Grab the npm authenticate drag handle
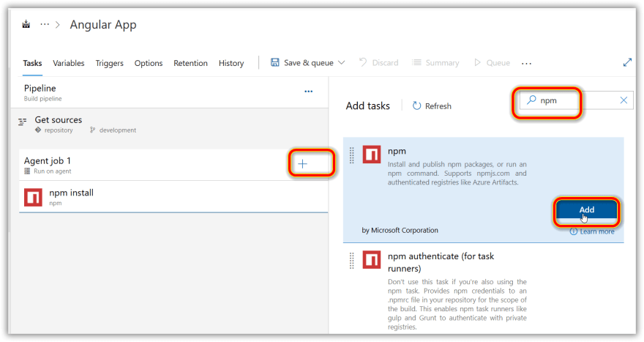Image resolution: width=644 pixels, height=342 pixels. (x=351, y=261)
